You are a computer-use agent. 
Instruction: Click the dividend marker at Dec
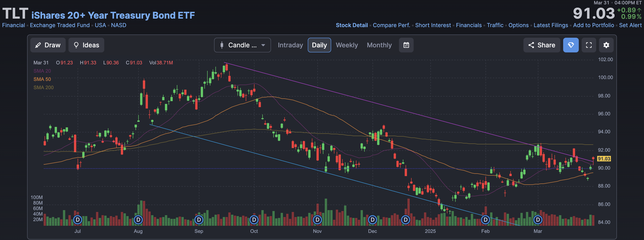pyautogui.click(x=373, y=220)
